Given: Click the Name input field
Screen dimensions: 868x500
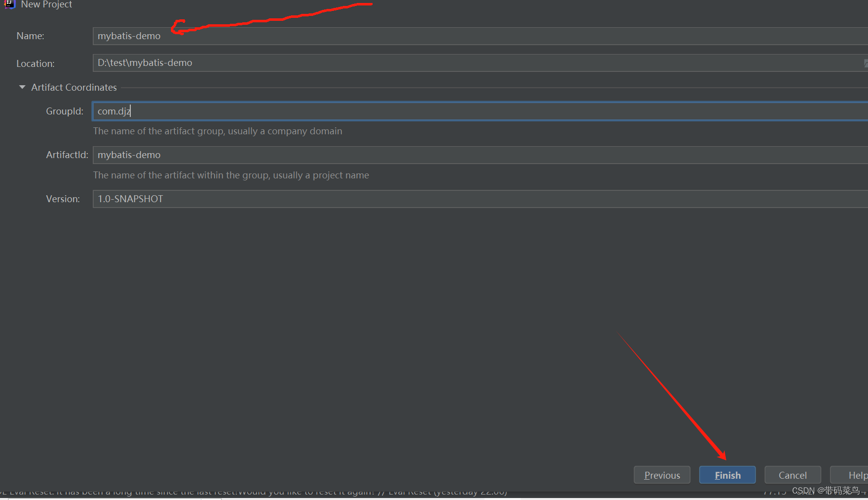Looking at the screenshot, I should (480, 36).
